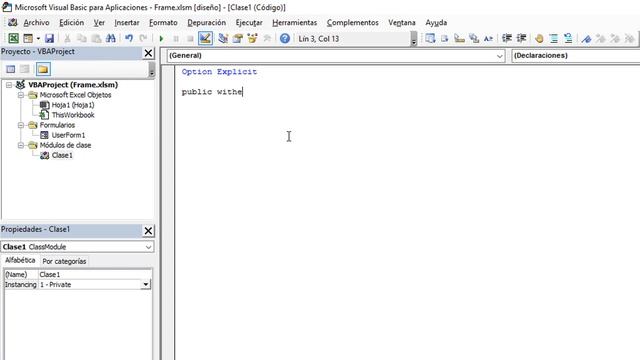
Task: Toggle Design Mode icon
Action: tap(205, 38)
